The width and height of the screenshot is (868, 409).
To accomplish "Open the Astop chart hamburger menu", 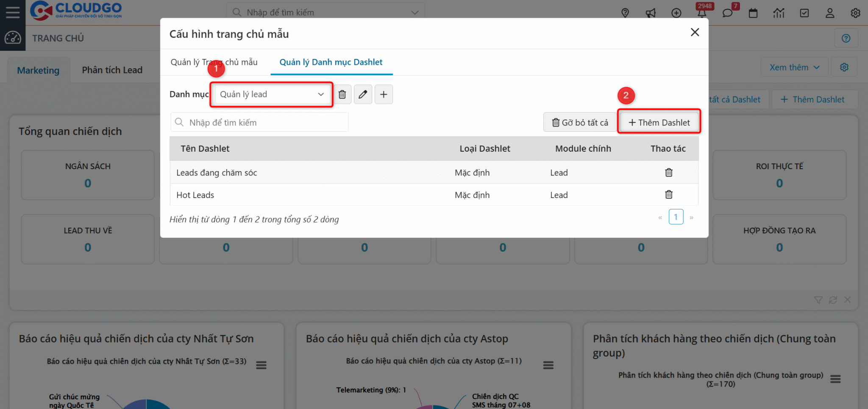I will [548, 365].
